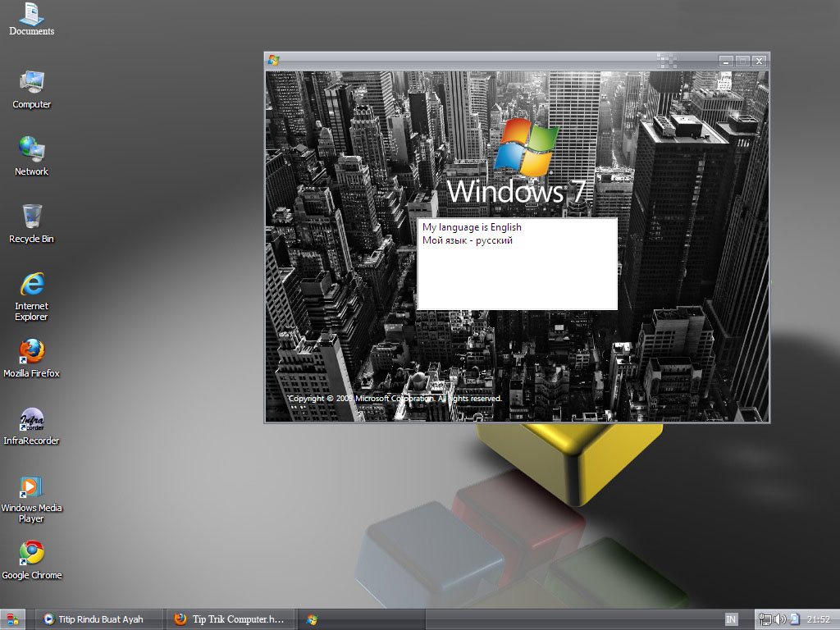
Task: Select the InfraRecorder desktop shortcut
Action: [x=32, y=427]
